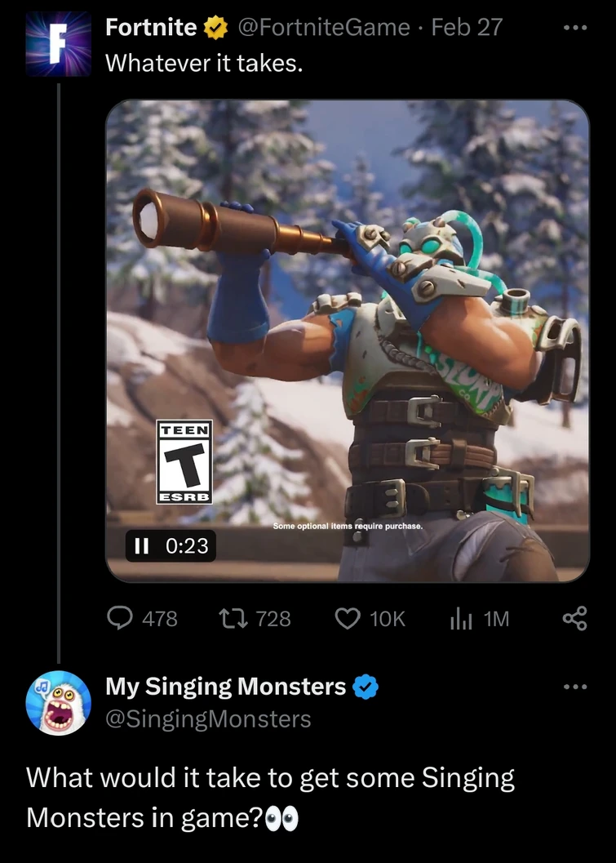Viewport: 616px width, 863px height.
Task: Click the Feb 27 tweet timestamp
Action: [466, 28]
